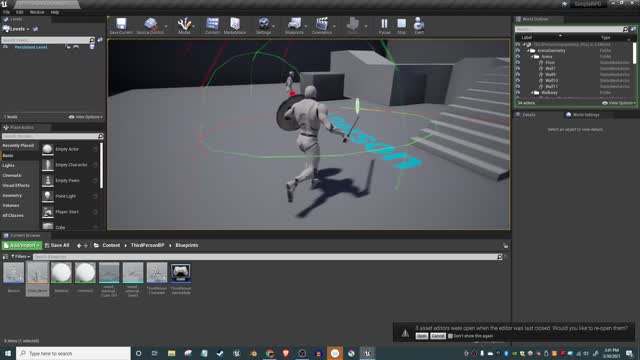Toggle visibility of Wall7 actor

pyautogui.click(x=518, y=69)
